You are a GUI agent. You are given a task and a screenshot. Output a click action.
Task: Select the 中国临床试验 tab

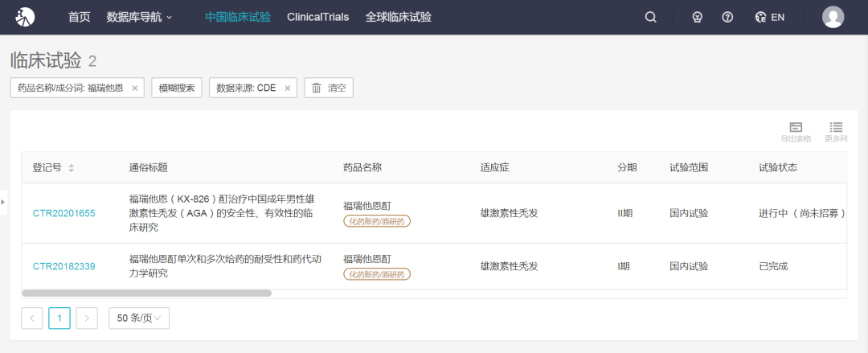tap(237, 17)
